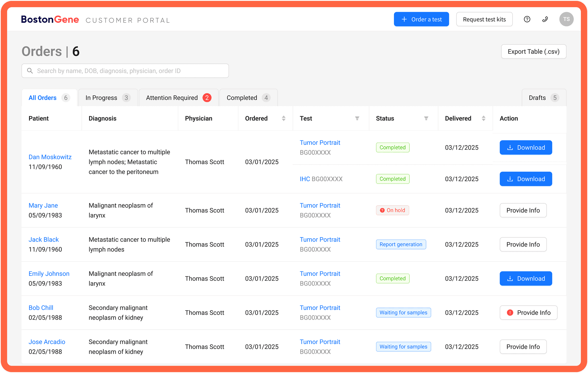Switch to In Progress tab
Viewport: 588px width, 373px height.
(108, 98)
